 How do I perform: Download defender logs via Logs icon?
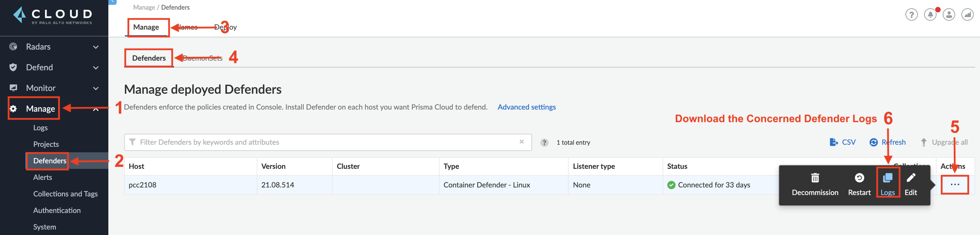pos(888,178)
